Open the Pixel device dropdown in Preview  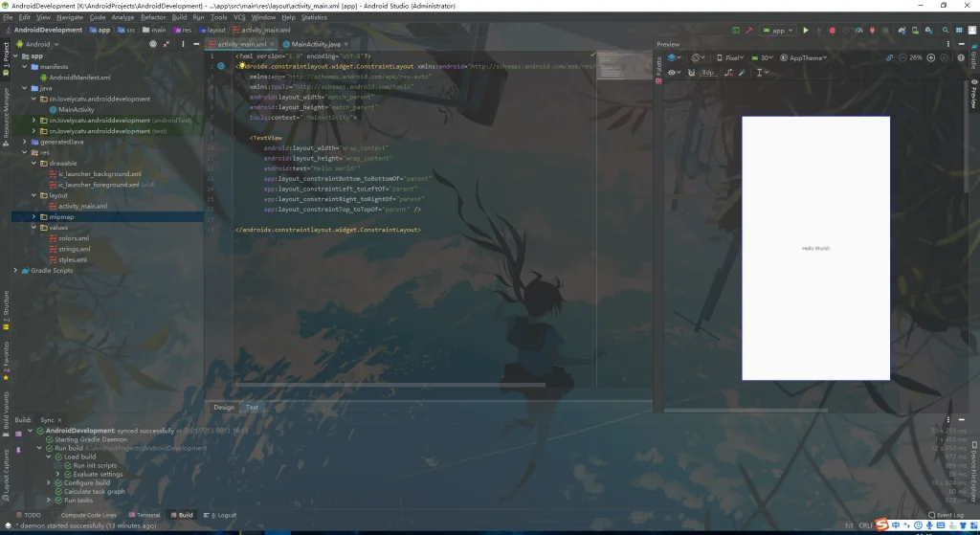pyautogui.click(x=730, y=57)
